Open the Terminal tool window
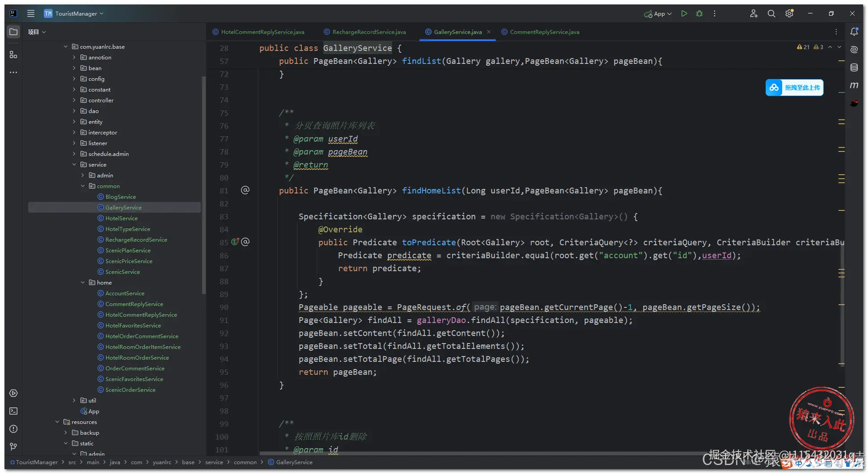The width and height of the screenshot is (868, 474). click(13, 411)
